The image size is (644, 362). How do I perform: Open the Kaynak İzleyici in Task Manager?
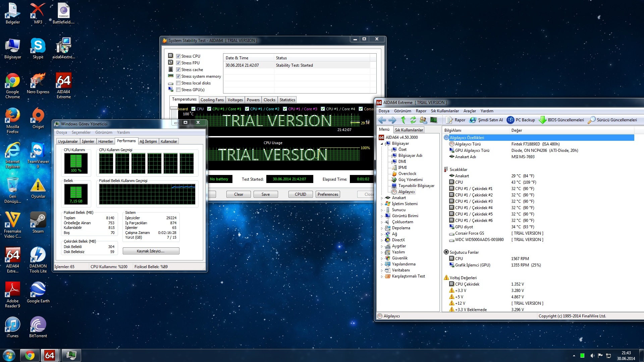[x=150, y=251]
